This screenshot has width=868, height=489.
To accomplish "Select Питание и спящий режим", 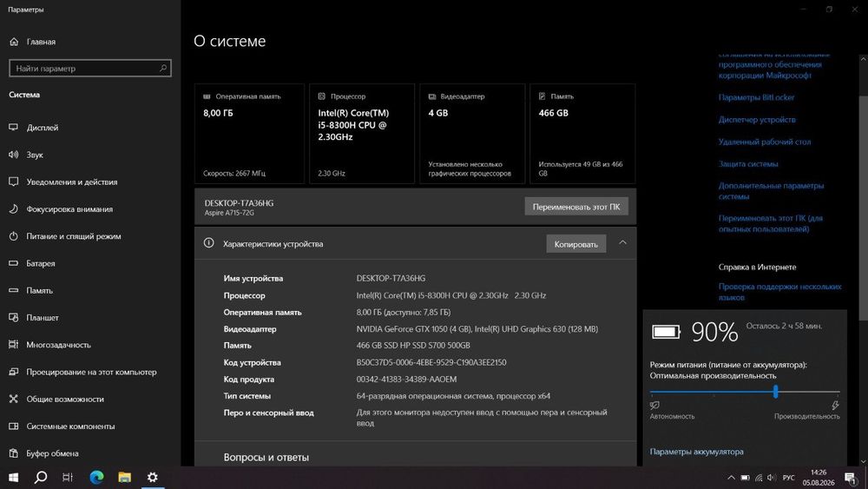I will coord(74,236).
